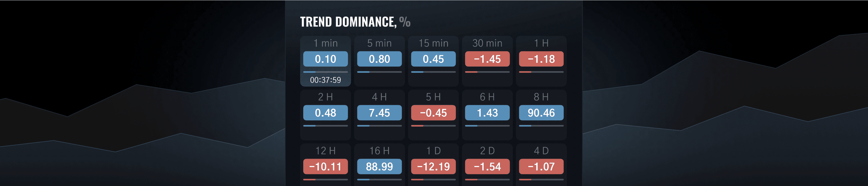Image resolution: width=868 pixels, height=186 pixels.
Task: Select the 15 min dominance badge 0.45
Action: 433,59
